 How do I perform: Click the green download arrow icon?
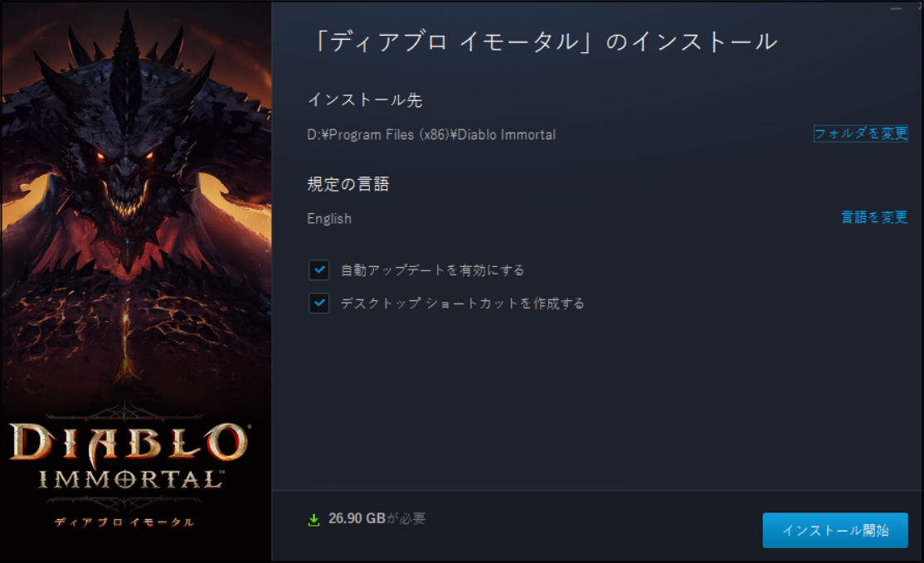pyautogui.click(x=314, y=519)
